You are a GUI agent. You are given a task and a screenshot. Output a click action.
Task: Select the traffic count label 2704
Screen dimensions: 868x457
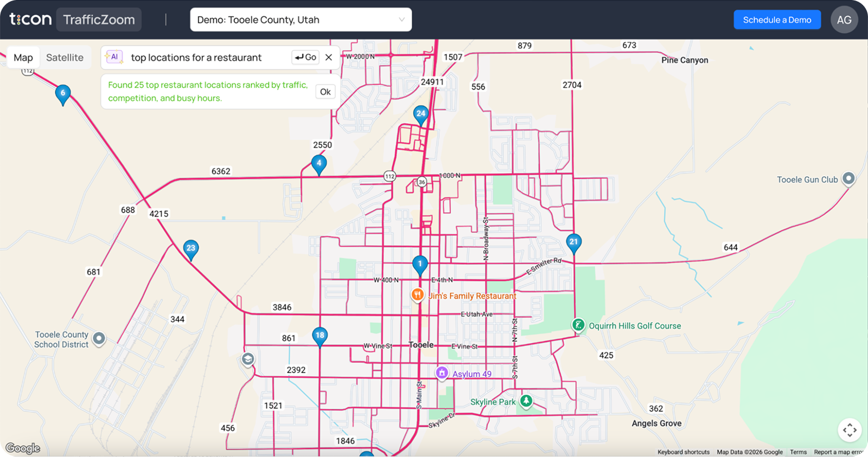coord(572,85)
